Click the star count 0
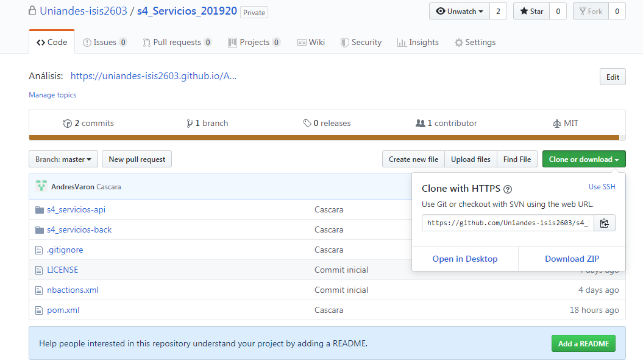 [x=558, y=12]
